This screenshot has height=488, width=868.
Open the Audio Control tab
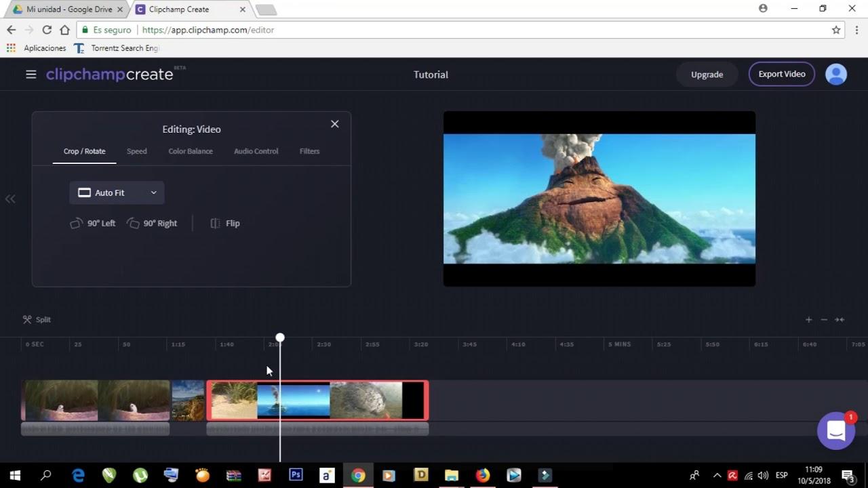[x=256, y=151]
